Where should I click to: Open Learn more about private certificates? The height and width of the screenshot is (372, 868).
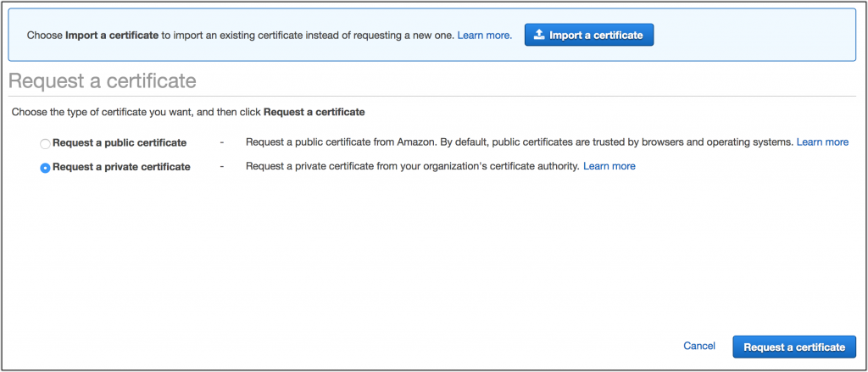click(609, 166)
